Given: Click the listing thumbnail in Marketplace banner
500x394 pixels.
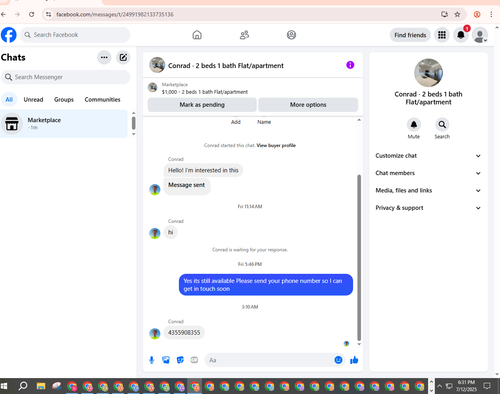Looking at the screenshot, I should pos(153,88).
